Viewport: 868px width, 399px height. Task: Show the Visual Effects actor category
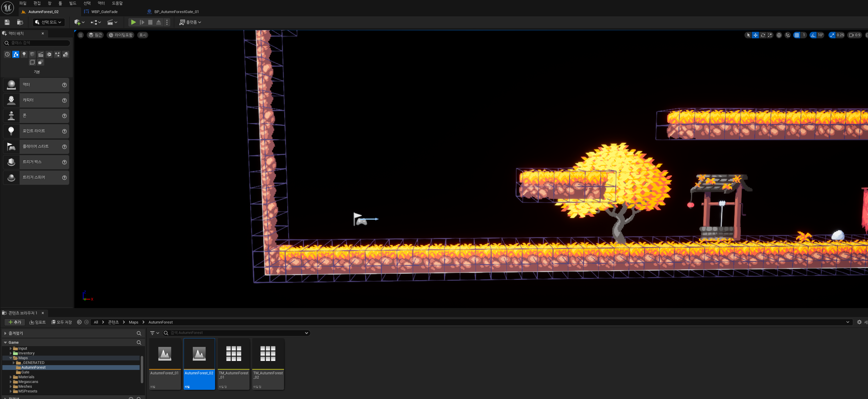click(x=57, y=54)
